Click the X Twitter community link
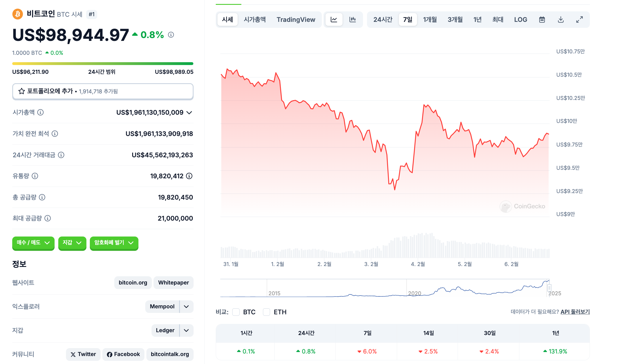618x364 pixels. click(83, 354)
